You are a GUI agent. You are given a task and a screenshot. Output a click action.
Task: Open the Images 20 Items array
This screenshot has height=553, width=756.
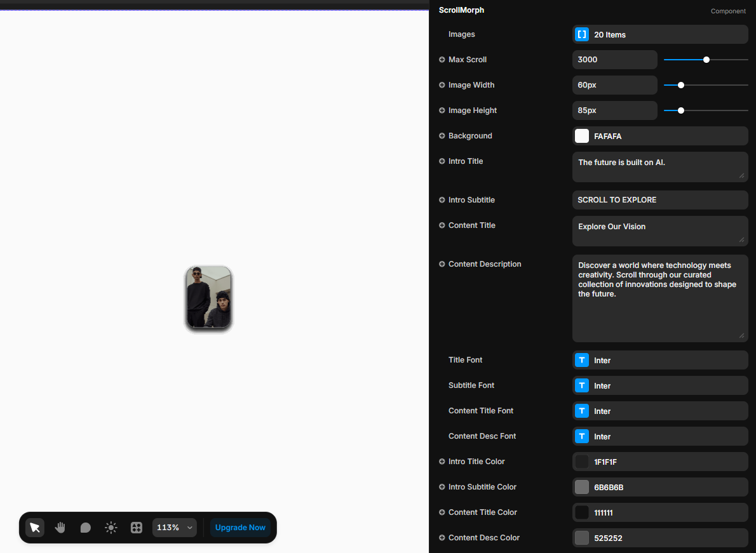[x=659, y=35]
